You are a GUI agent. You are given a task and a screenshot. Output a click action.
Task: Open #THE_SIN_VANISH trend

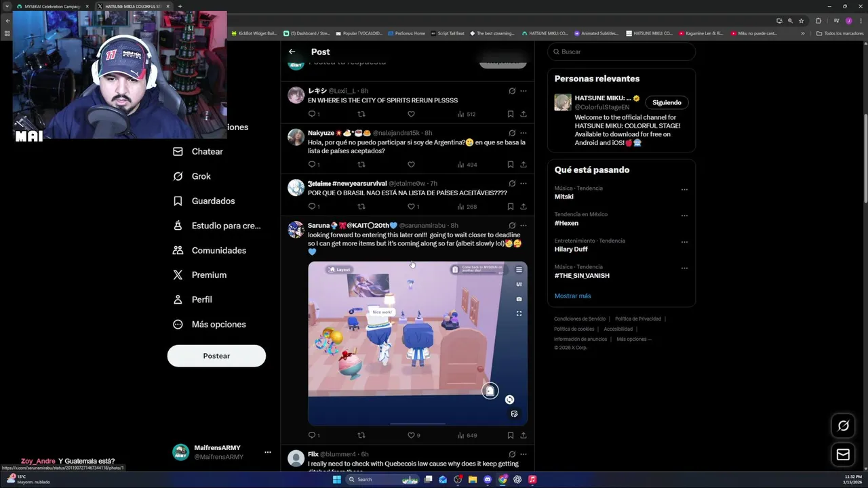(582, 276)
